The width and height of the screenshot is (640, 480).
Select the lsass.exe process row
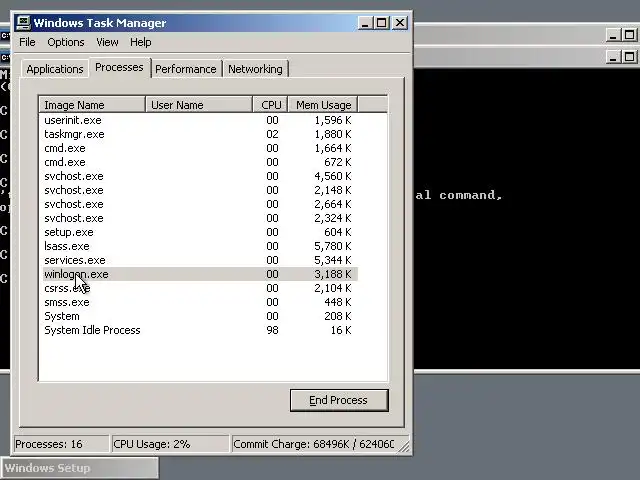click(x=199, y=246)
